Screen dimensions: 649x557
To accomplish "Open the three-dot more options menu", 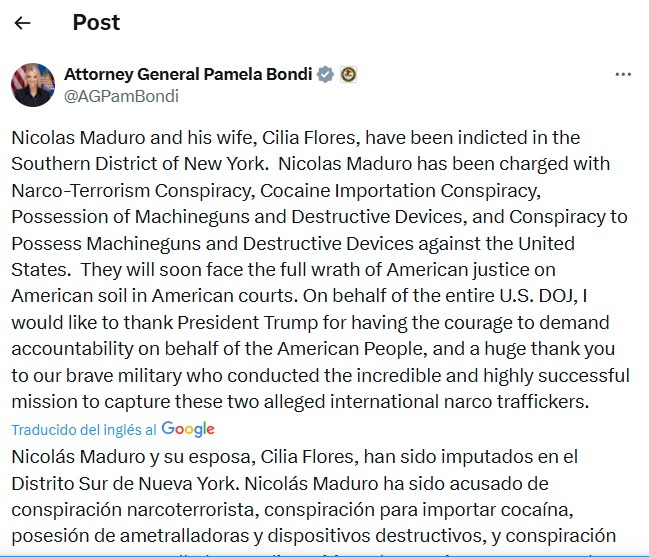I will click(x=623, y=75).
